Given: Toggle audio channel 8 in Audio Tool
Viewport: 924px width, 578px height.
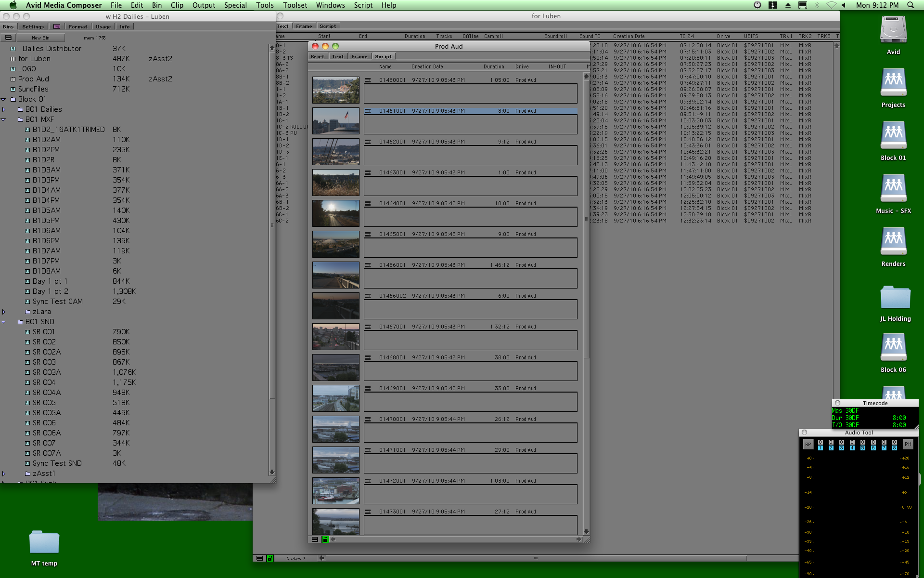Looking at the screenshot, I should [894, 448].
